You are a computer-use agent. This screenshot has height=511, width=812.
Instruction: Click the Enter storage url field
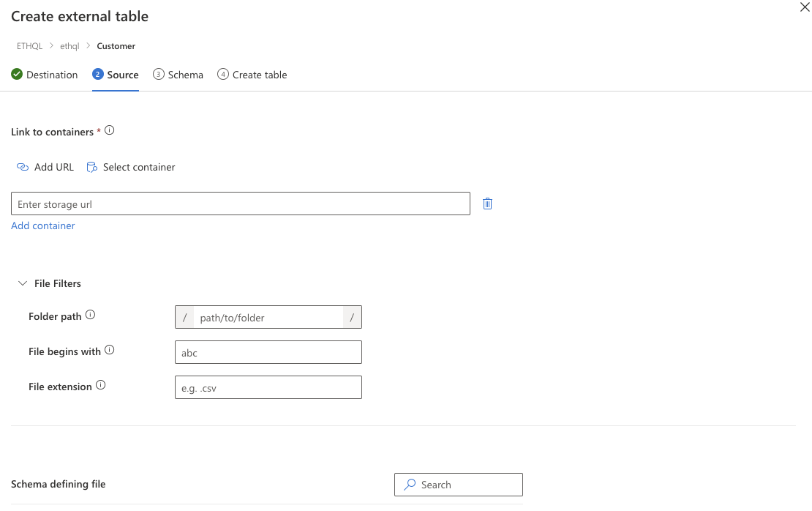click(x=240, y=203)
